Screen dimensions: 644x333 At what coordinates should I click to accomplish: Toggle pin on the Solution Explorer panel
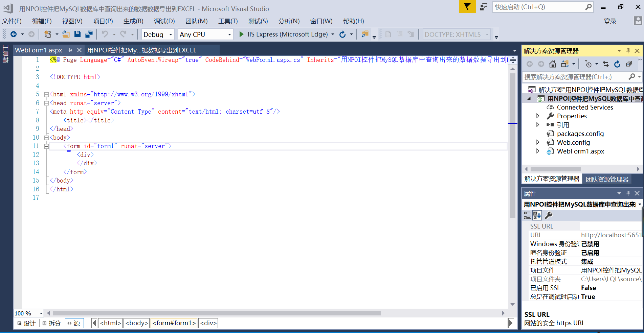pyautogui.click(x=628, y=50)
